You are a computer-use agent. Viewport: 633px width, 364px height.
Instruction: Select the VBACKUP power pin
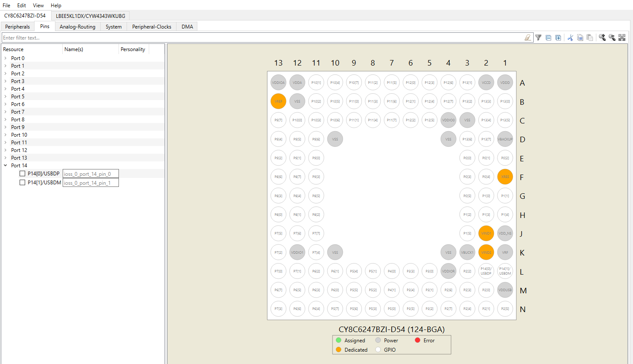(505, 139)
